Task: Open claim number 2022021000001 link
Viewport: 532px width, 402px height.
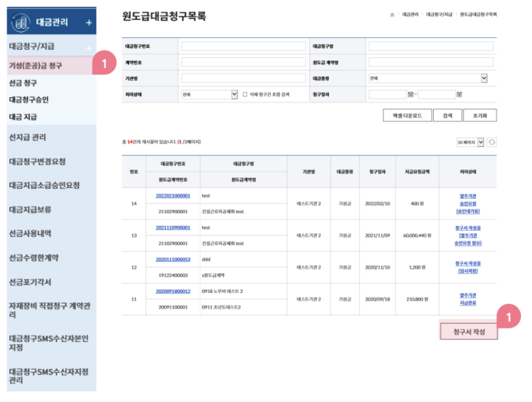Action: [x=173, y=196]
